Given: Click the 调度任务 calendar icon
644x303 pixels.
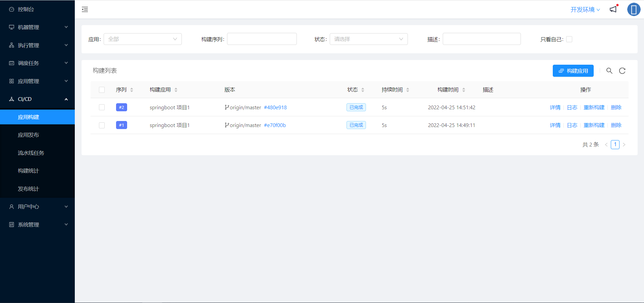Looking at the screenshot, I should click(x=11, y=63).
